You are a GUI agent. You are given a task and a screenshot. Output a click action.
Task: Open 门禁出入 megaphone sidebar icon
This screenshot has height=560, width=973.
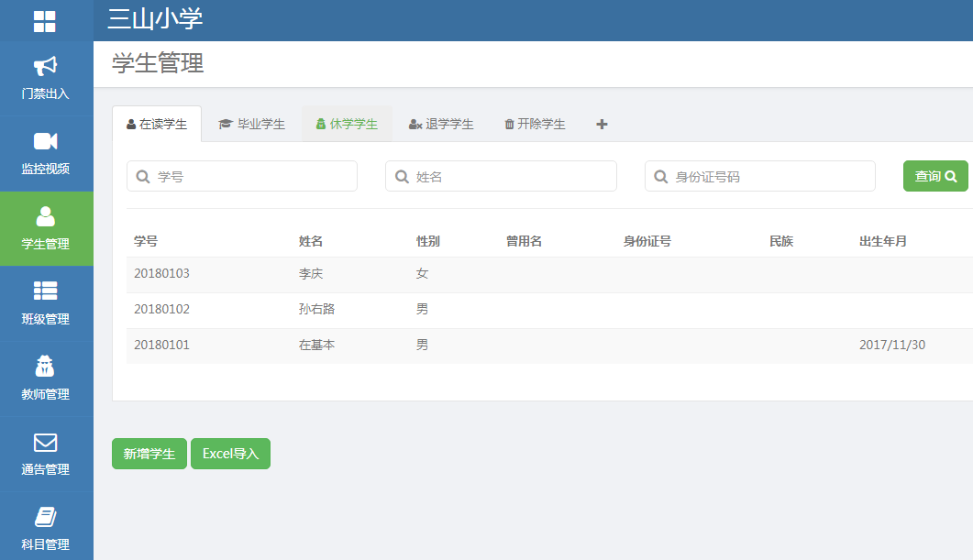point(46,67)
